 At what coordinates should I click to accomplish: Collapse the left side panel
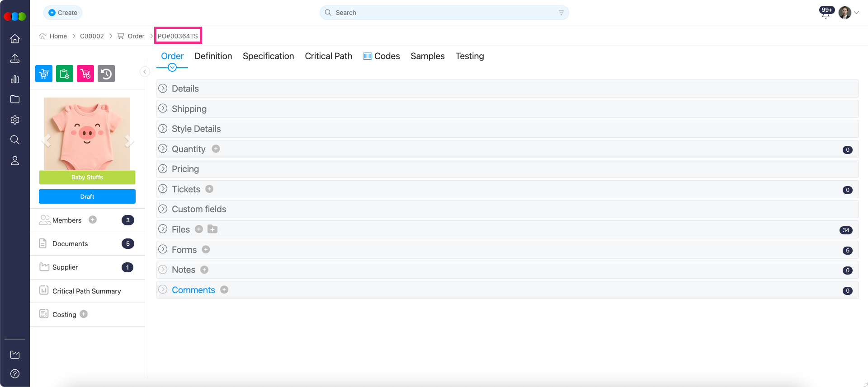point(145,72)
